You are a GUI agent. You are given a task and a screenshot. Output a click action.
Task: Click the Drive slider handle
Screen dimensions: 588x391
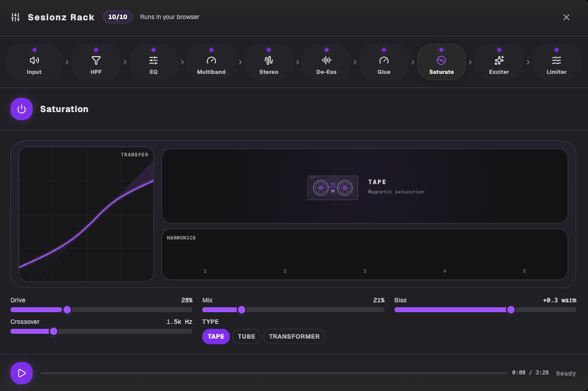(x=67, y=310)
